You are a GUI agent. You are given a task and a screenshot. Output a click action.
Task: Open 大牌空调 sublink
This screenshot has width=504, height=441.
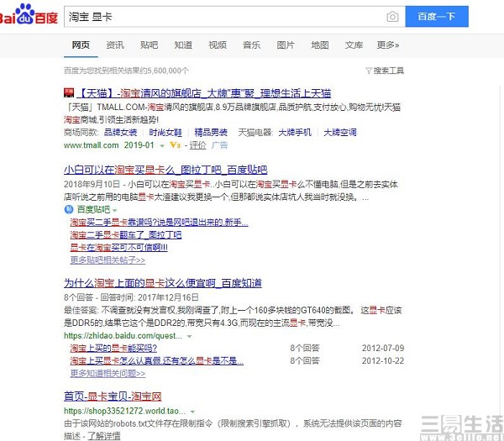tap(340, 133)
